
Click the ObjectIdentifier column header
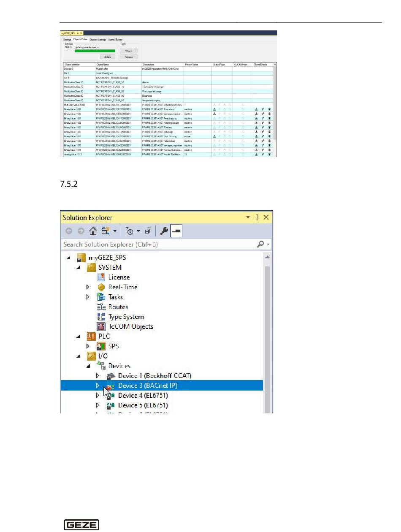click(x=79, y=64)
